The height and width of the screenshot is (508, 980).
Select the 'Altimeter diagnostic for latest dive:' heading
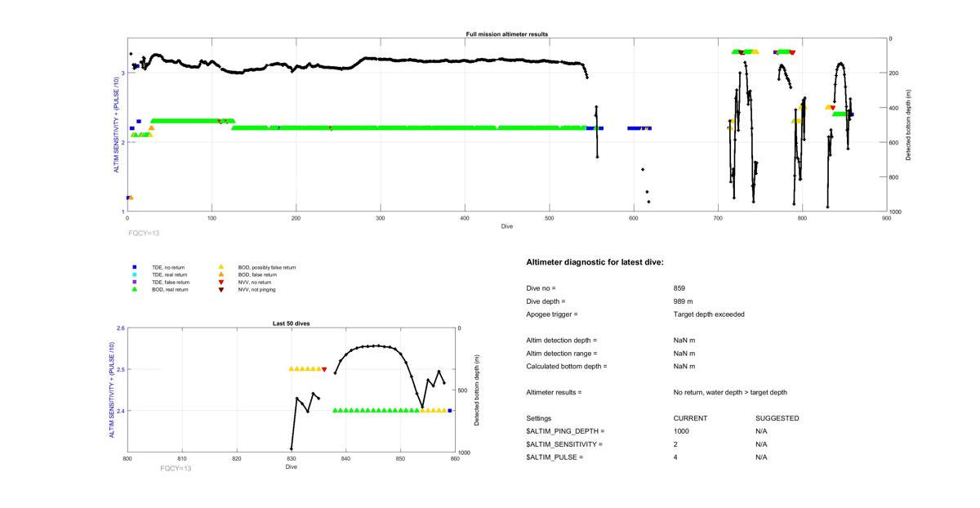[x=595, y=262]
